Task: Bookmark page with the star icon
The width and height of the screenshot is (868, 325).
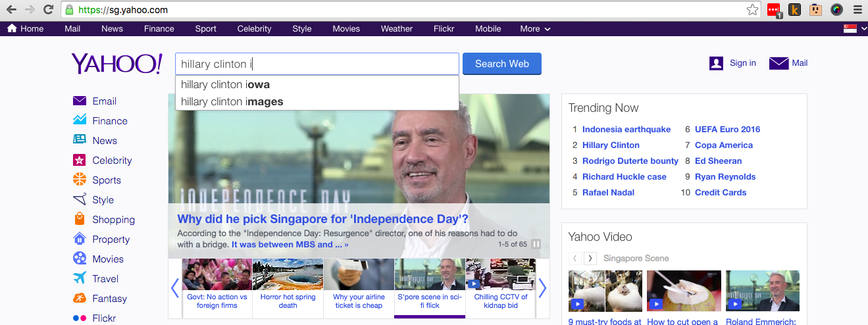Action: click(752, 10)
